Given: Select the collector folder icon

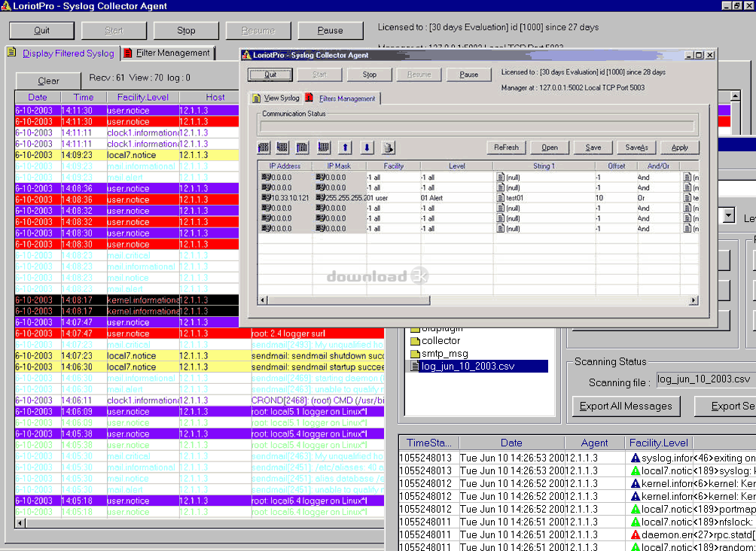Looking at the screenshot, I should pyautogui.click(x=414, y=341).
